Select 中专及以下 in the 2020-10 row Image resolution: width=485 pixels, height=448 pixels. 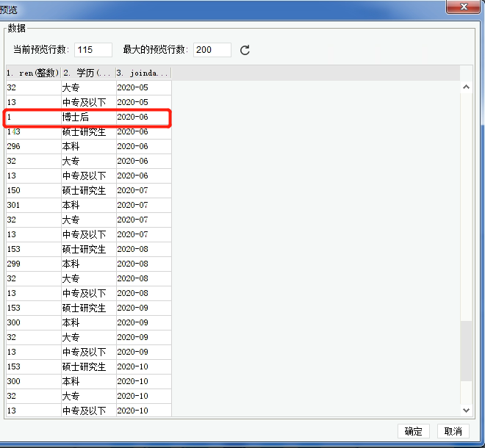tap(89, 411)
